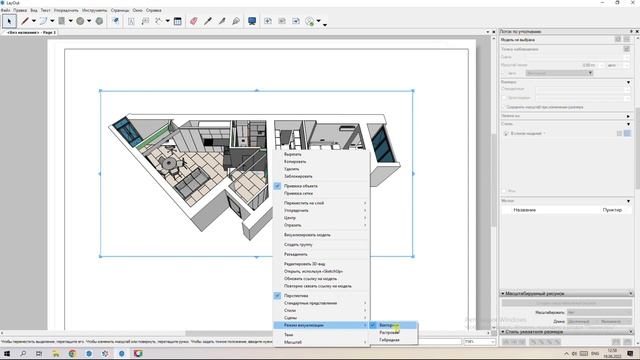
Task: Choose the red Line drawing tool
Action: (25, 21)
